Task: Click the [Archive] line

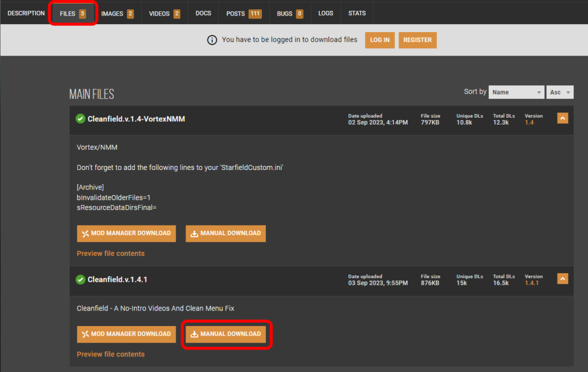Action: pyautogui.click(x=90, y=188)
